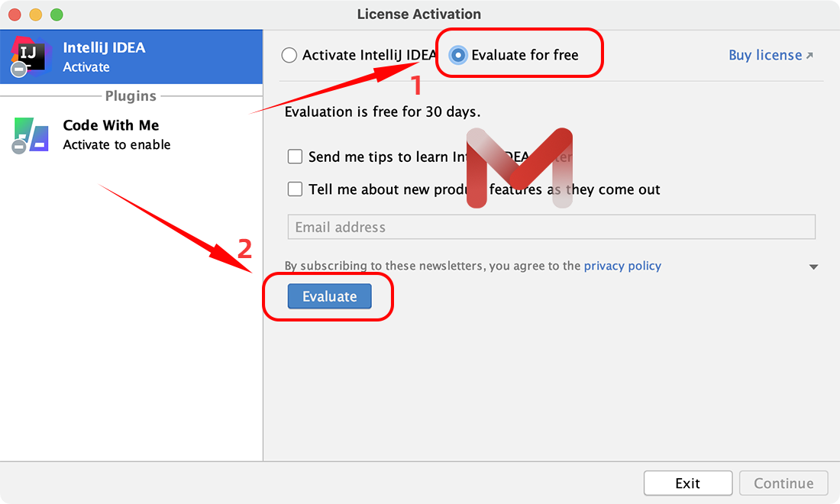
Task: Click the red M watermark logo
Action: point(519,168)
